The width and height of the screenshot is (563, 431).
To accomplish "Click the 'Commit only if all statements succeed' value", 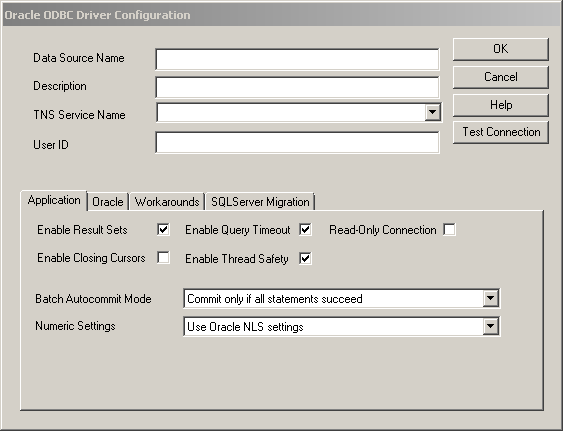I will point(275,299).
